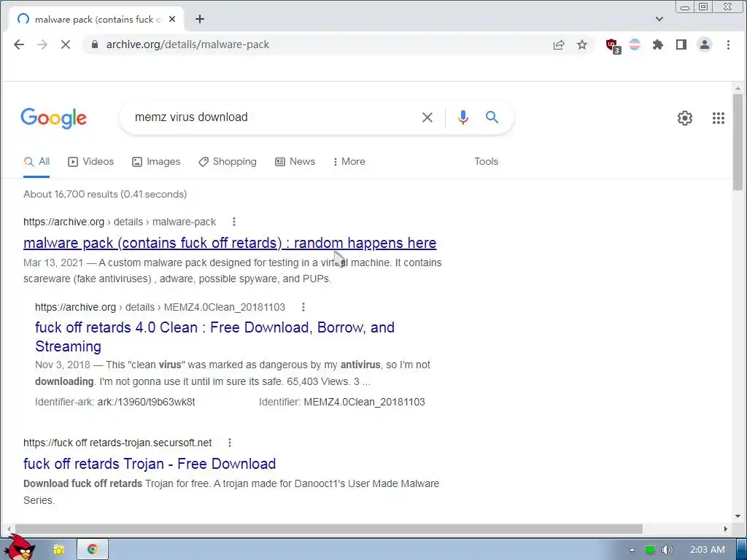Open Chrome three-dot menu
747x560 pixels.
tap(728, 44)
